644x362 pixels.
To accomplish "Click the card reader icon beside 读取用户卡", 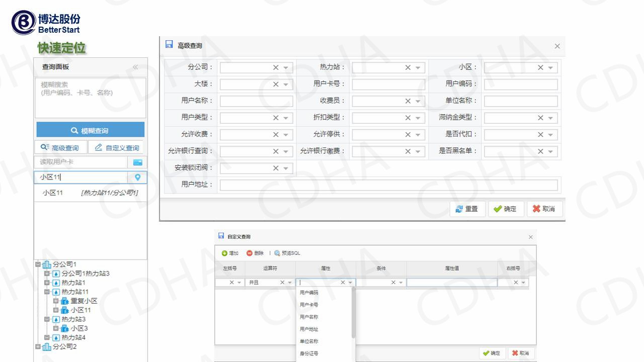I will (137, 162).
